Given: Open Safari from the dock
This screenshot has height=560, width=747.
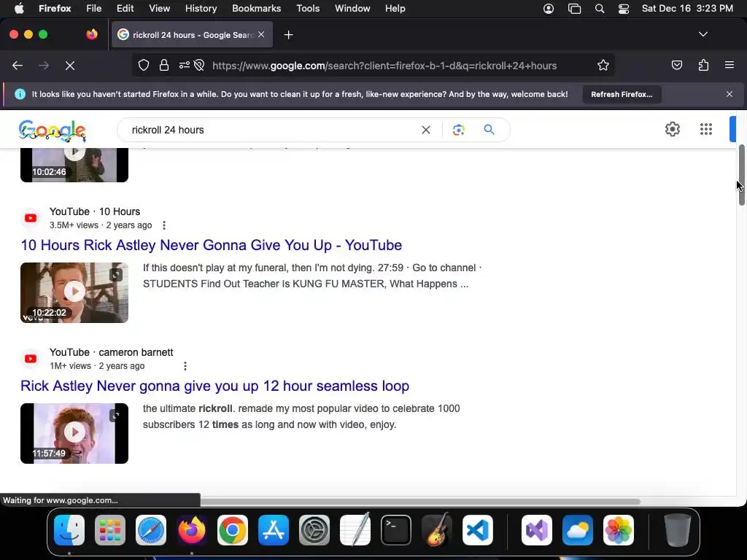Looking at the screenshot, I should [x=151, y=530].
